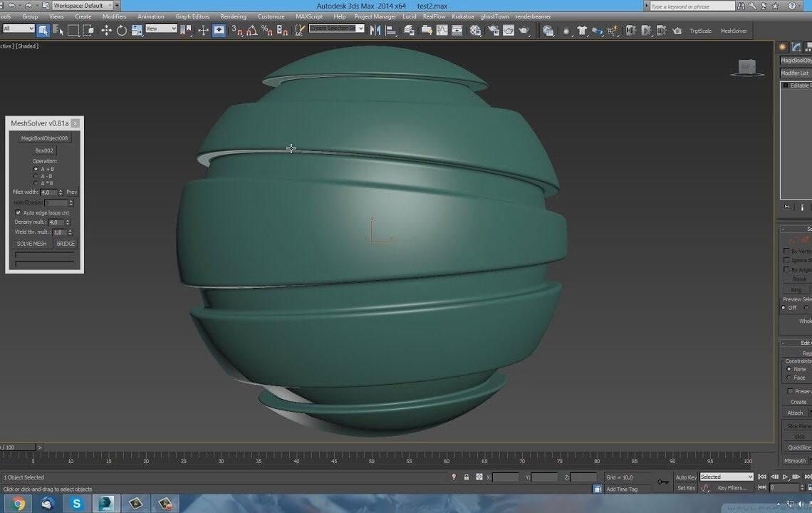Activate the Select and Rotate tool

click(x=122, y=30)
